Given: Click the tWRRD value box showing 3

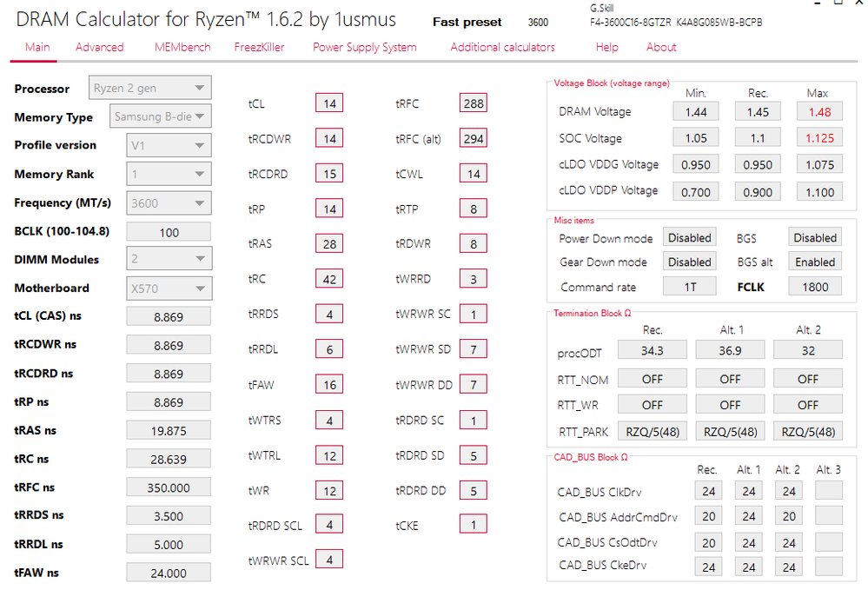Looking at the screenshot, I should [x=474, y=279].
